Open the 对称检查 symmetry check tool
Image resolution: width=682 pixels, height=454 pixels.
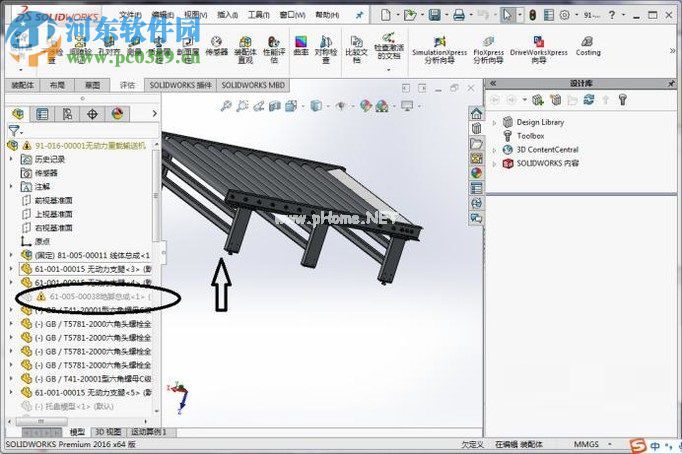pyautogui.click(x=326, y=50)
